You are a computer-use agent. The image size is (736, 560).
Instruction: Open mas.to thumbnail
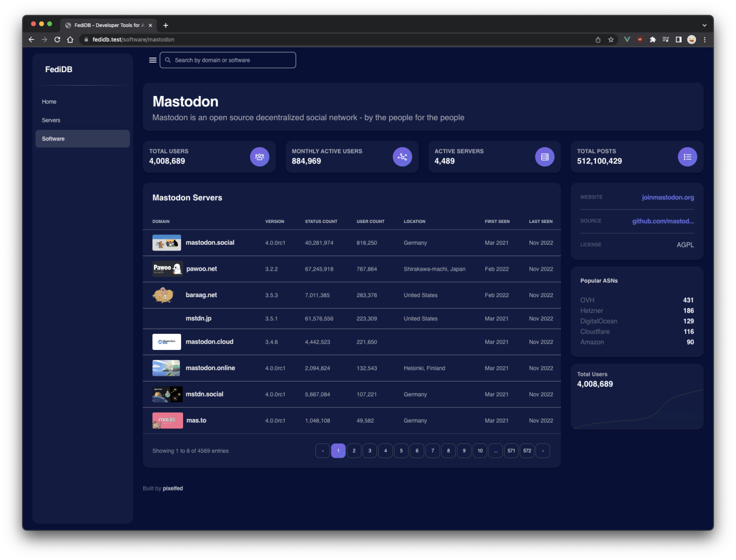[168, 421]
